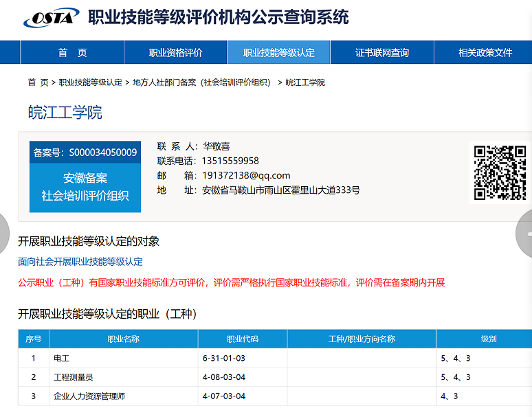Click 首页 in the breadcrumb

tap(38, 82)
